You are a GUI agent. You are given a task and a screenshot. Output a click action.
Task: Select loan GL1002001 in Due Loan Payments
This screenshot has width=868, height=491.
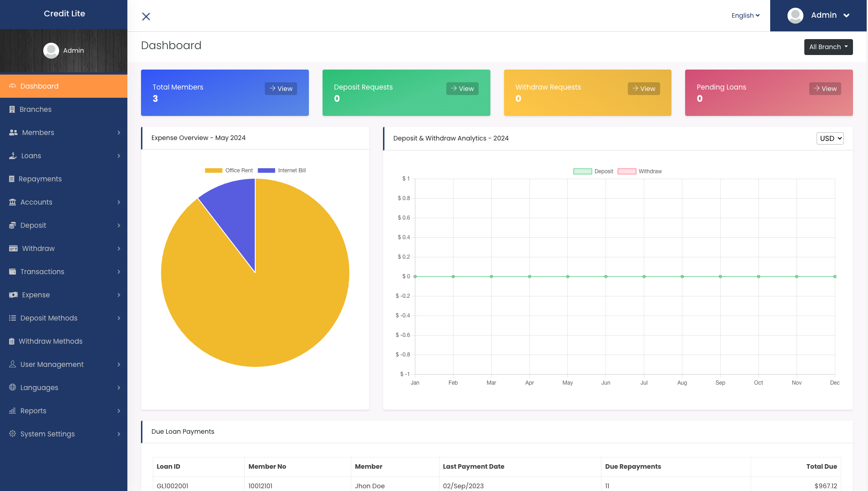(x=172, y=486)
